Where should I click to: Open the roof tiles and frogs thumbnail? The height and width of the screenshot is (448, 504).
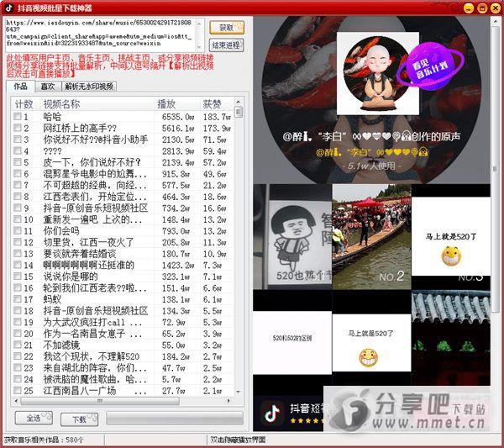(451, 338)
